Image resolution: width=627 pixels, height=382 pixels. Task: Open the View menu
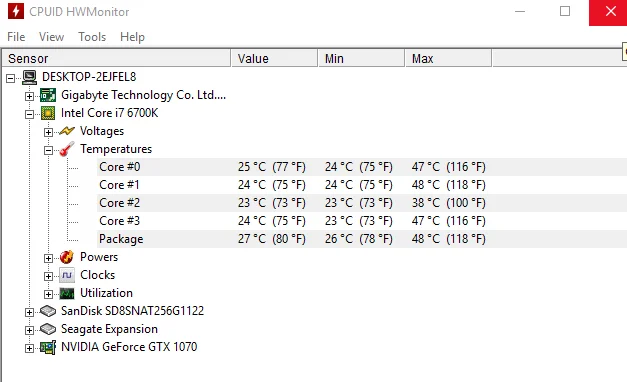[x=51, y=37]
